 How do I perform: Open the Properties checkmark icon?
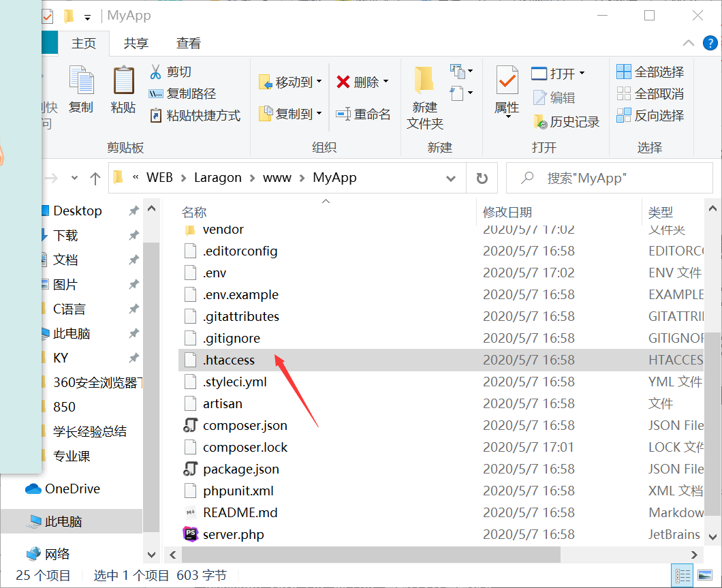507,80
